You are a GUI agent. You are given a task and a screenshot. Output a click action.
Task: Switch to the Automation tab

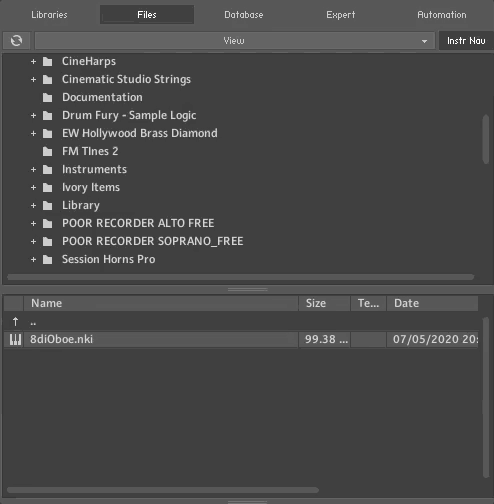(442, 15)
